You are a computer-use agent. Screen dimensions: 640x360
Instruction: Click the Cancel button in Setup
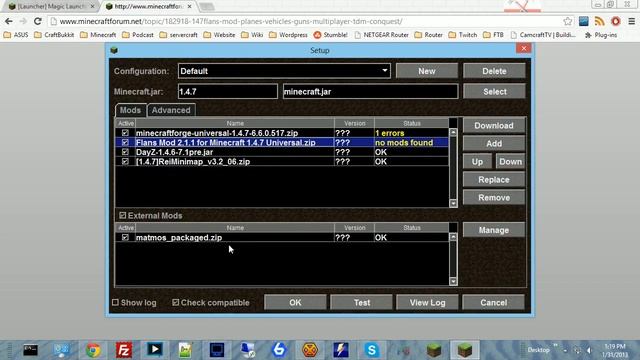(x=493, y=302)
